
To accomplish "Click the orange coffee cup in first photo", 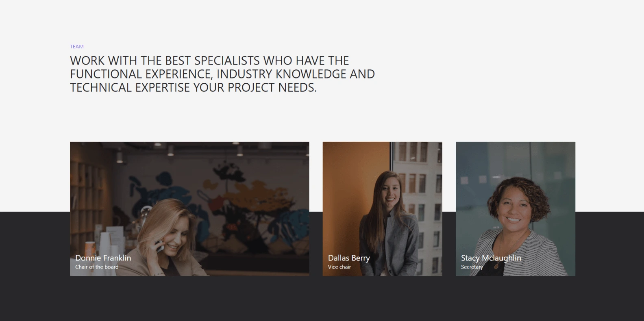I will click(x=90, y=248).
